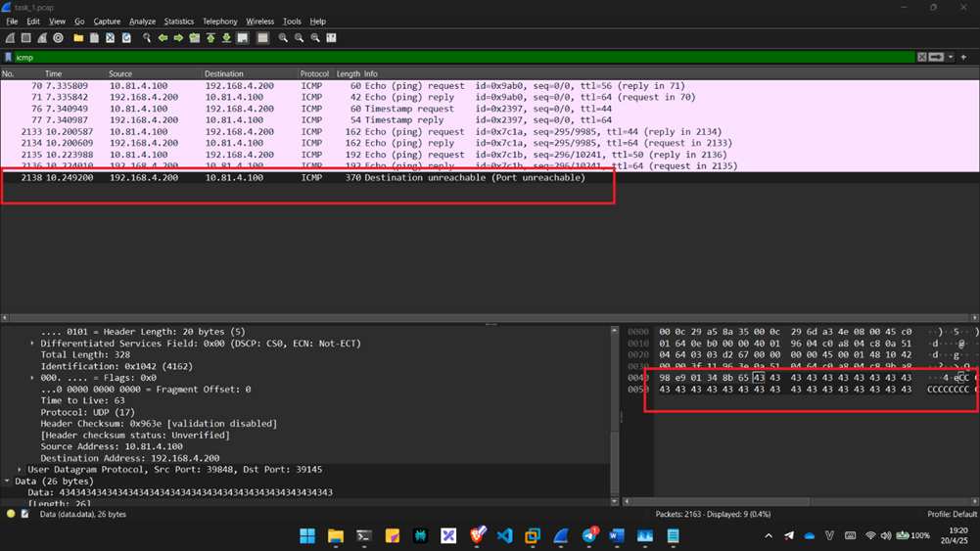Open the File menu
980x551 pixels.
pos(12,22)
